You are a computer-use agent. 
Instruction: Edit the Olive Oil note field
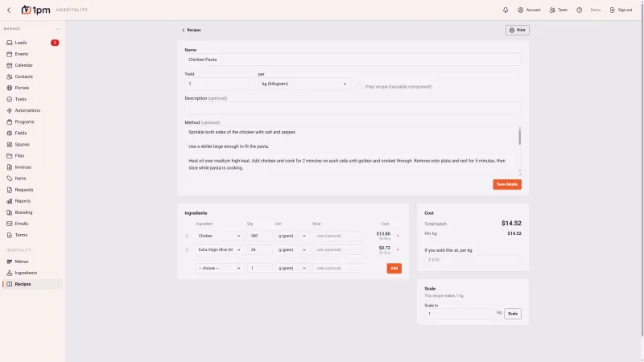coord(337,250)
